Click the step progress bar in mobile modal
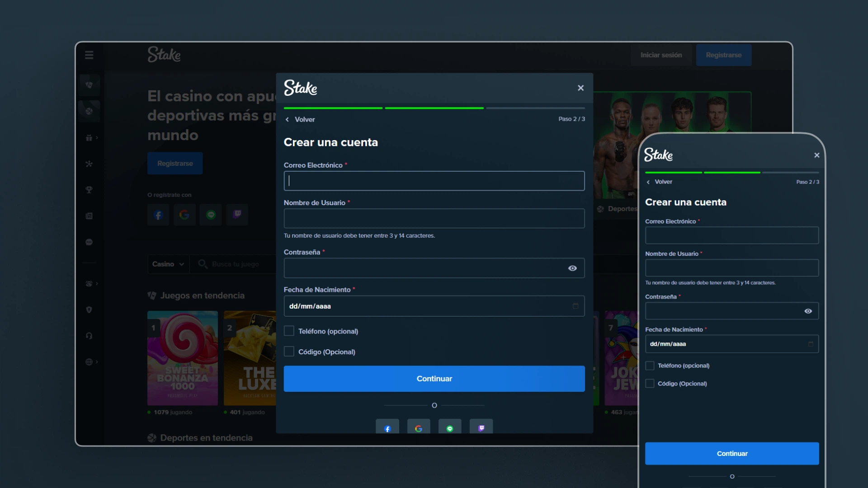 click(x=732, y=173)
